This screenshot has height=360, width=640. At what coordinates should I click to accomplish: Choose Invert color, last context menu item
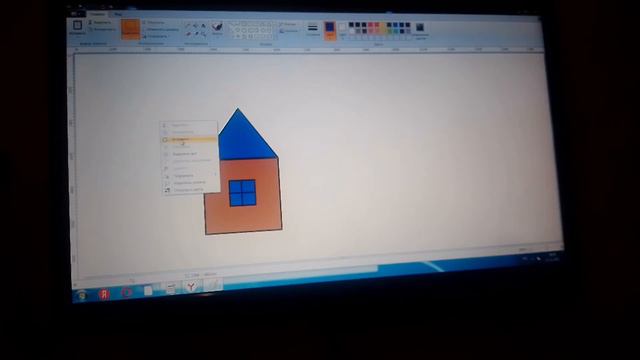point(191,190)
